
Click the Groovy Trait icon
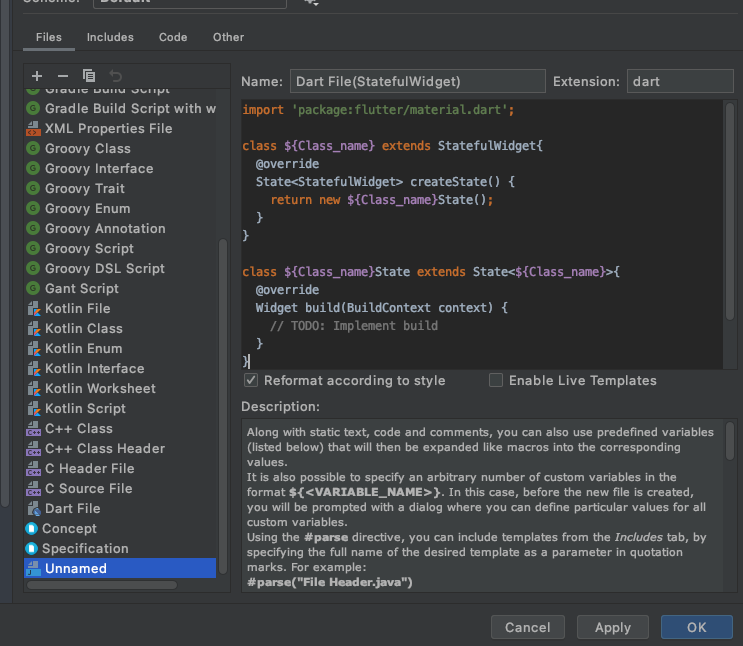coord(33,188)
